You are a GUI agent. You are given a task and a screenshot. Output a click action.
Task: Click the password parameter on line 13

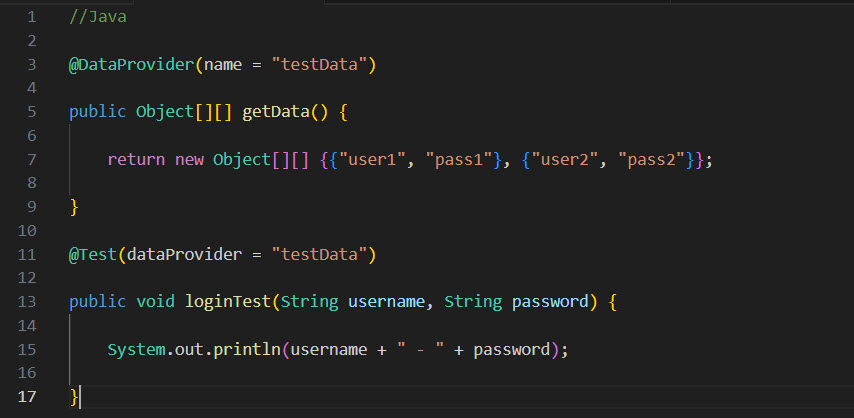click(x=549, y=302)
